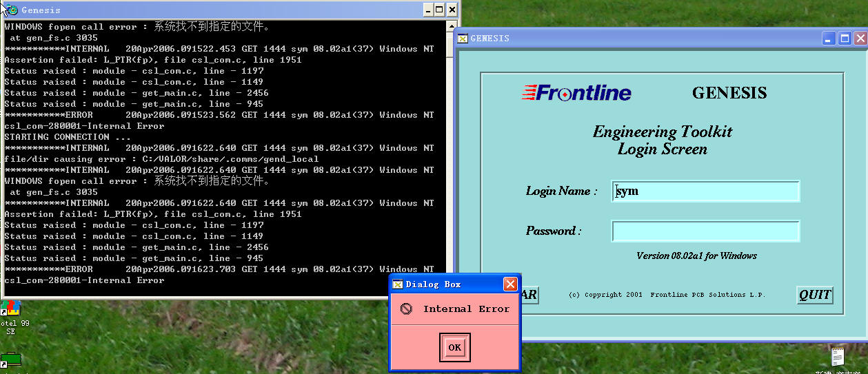
Task: Focus the Login Name input field
Action: click(706, 191)
